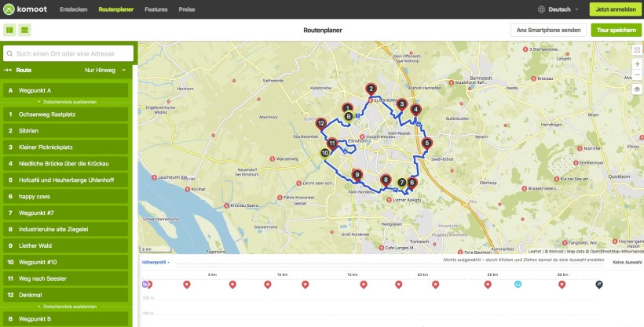This screenshot has height=327, width=644.
Task: Click the Leuchtturm highlight on the map
Action: coord(155,177)
